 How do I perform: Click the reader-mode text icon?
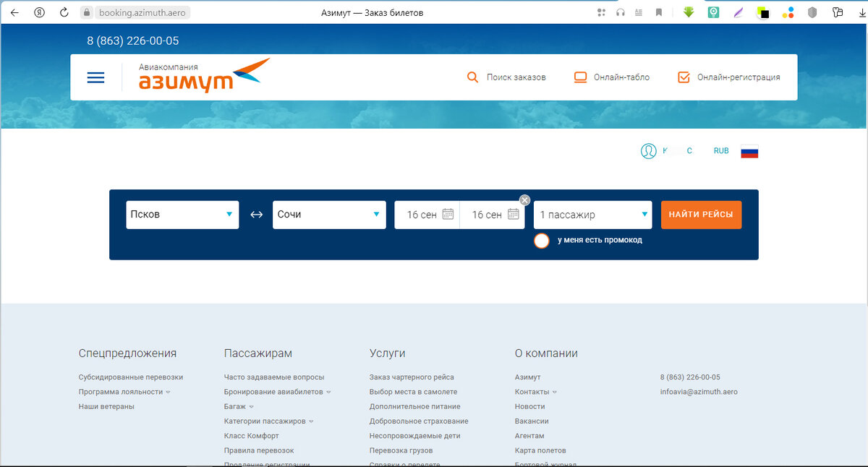pos(639,12)
